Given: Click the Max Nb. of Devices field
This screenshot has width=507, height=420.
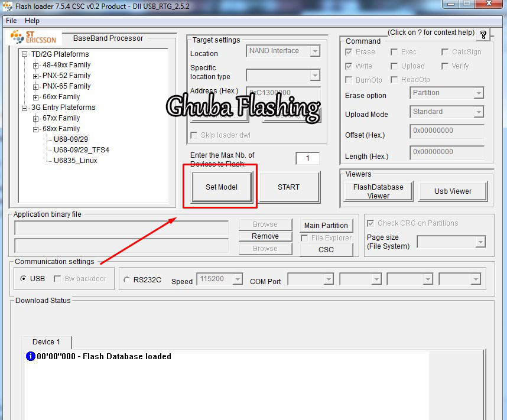Looking at the screenshot, I should tap(307, 158).
